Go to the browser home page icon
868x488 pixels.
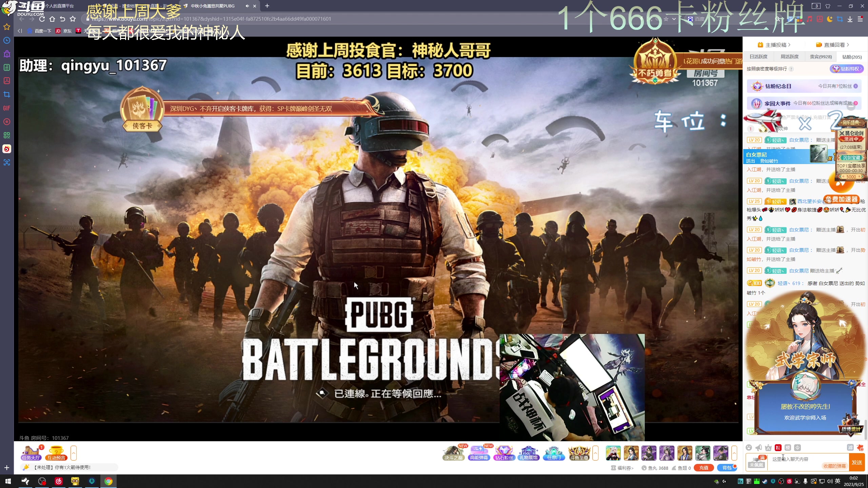point(52,19)
